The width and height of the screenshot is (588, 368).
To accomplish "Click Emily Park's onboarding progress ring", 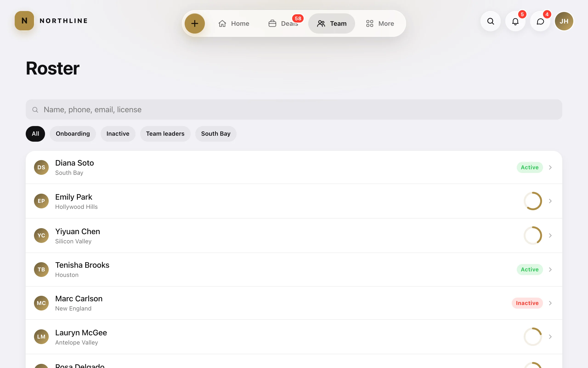I will click(x=533, y=201).
